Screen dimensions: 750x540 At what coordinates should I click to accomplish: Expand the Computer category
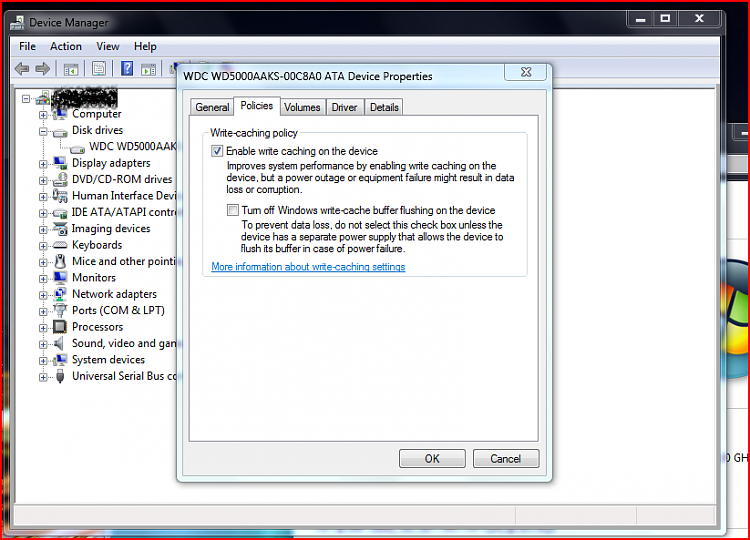[x=43, y=115]
